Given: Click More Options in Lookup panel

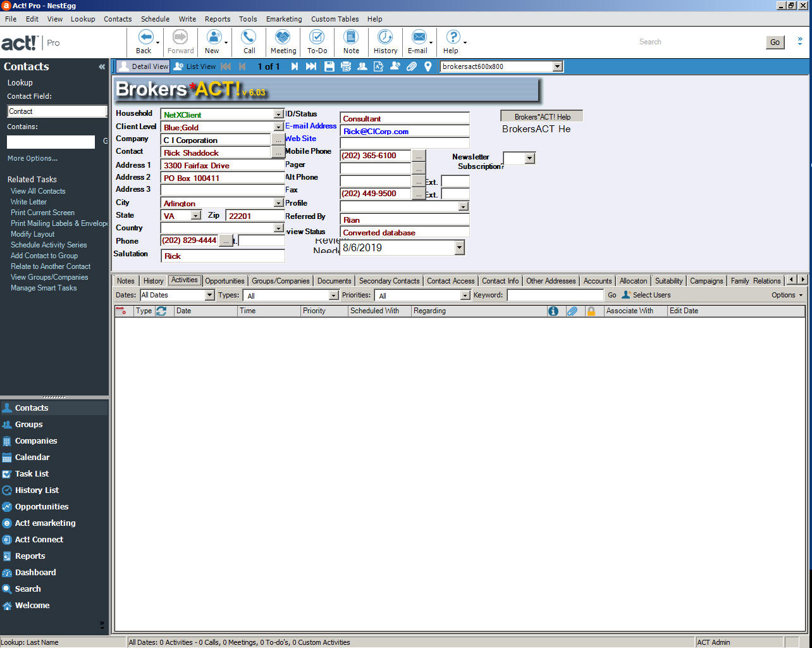Looking at the screenshot, I should (x=32, y=158).
